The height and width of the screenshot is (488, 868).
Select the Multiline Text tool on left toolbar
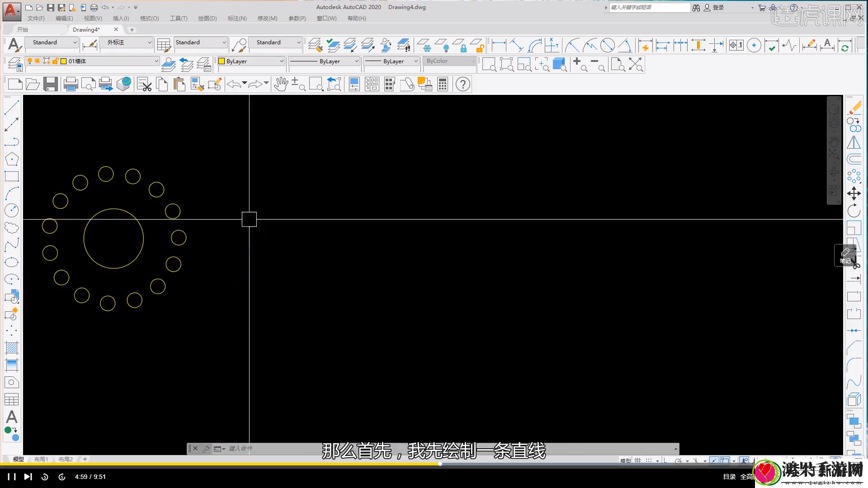point(12,417)
